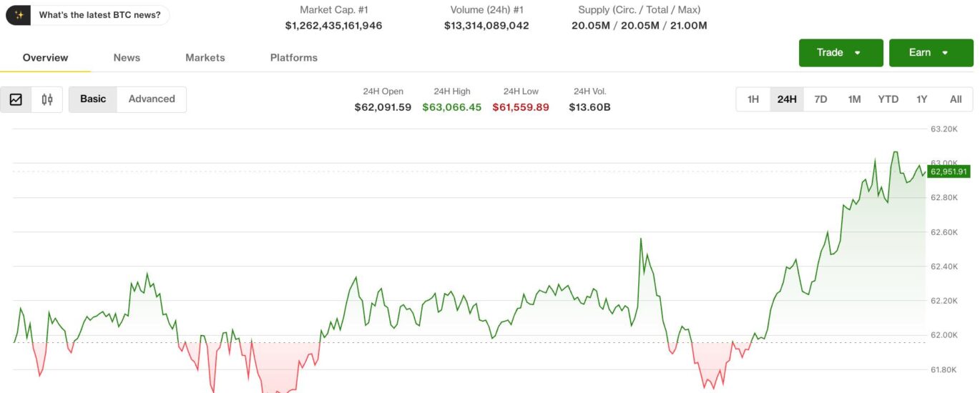Click the Supply (Circ. / Total / Max) label

pyautogui.click(x=640, y=10)
